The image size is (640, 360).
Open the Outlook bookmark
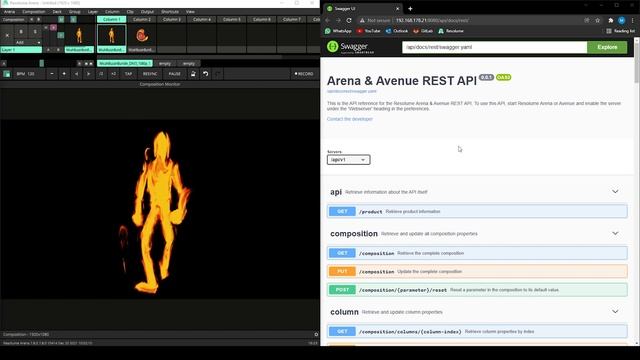pyautogui.click(x=397, y=31)
